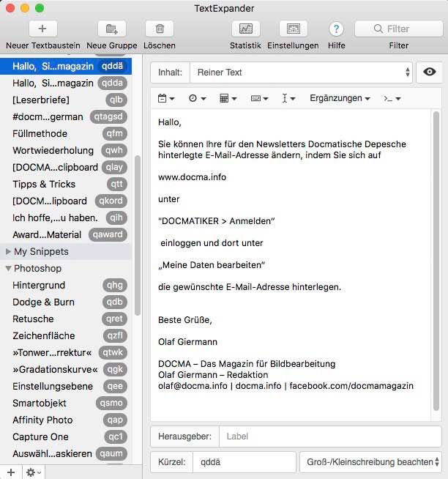The height and width of the screenshot is (479, 448).
Task: Select the [Leserbriefe] snippet
Action: click(66, 100)
